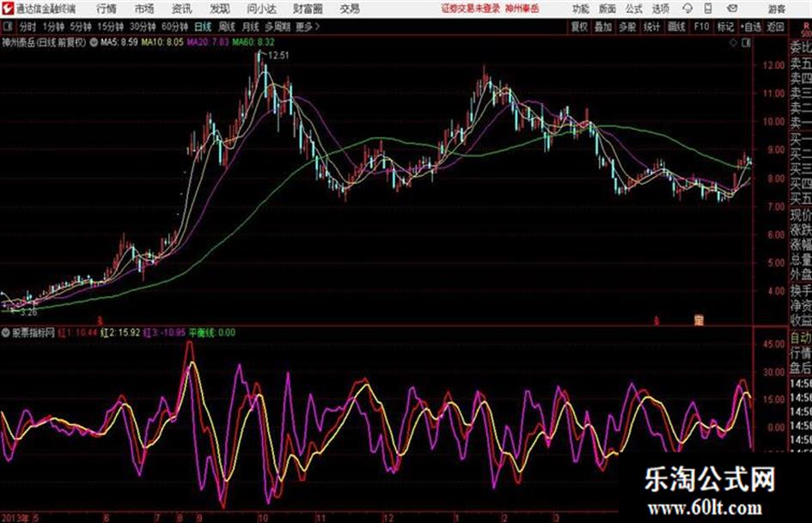Open the 版面 menu
This screenshot has width=812, height=523.
[607, 9]
